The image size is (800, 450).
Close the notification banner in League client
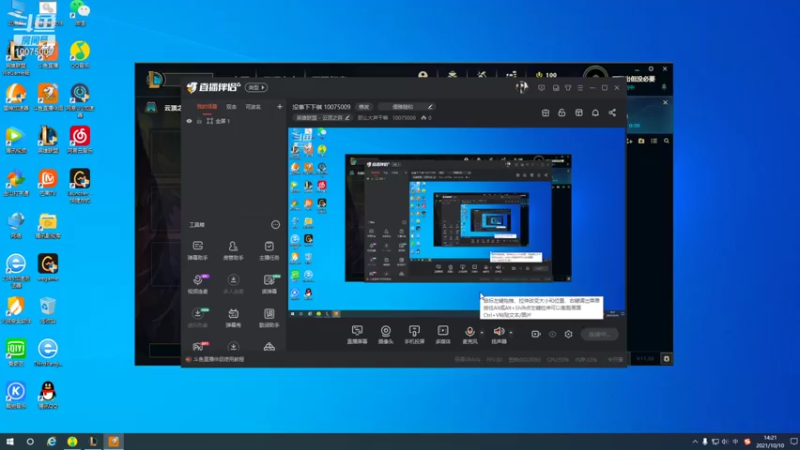(665, 103)
